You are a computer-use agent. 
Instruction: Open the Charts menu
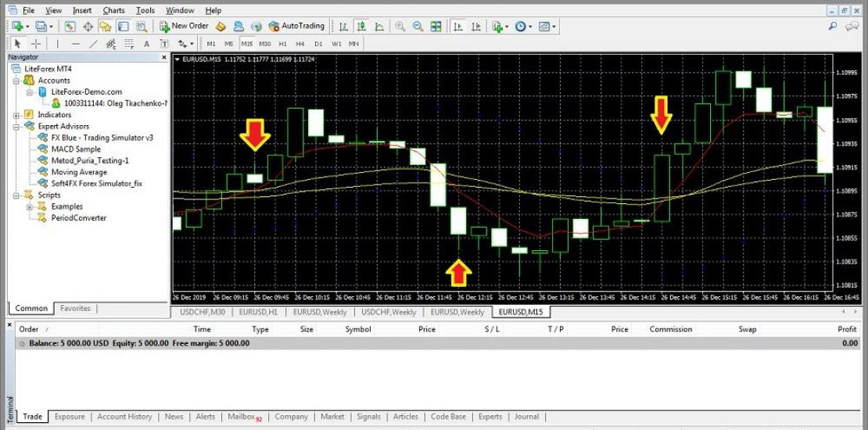pyautogui.click(x=113, y=10)
